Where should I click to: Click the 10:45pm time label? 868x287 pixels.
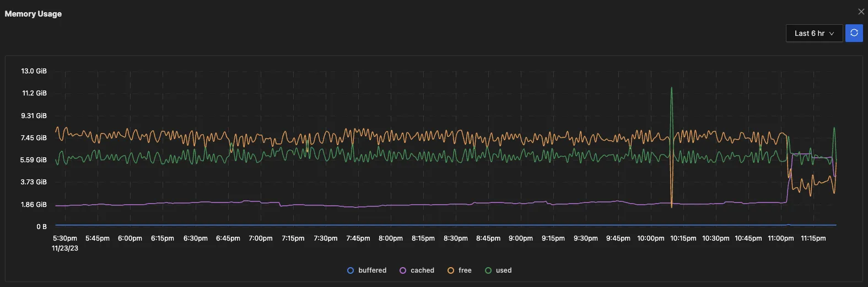point(748,238)
